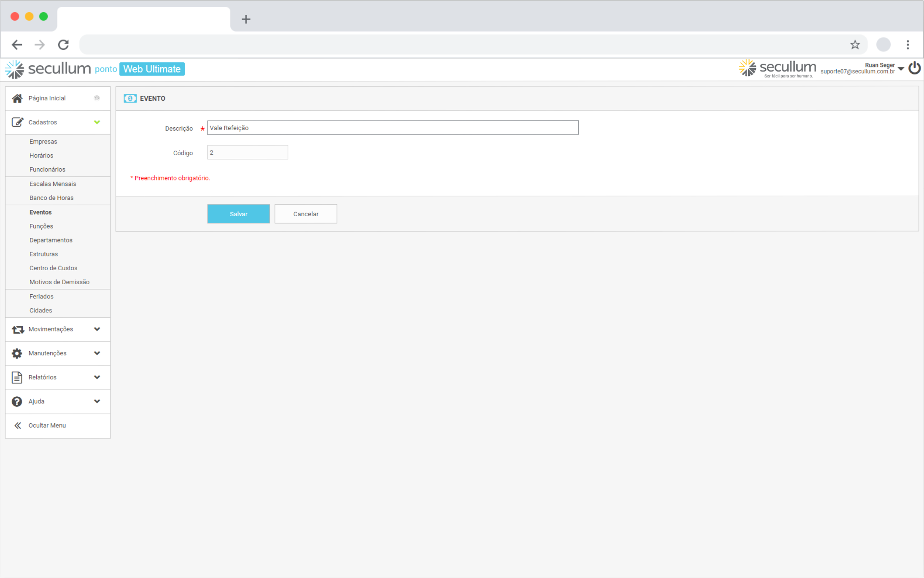Click the Relatórios document icon
This screenshot has width=924, height=578.
point(17,377)
